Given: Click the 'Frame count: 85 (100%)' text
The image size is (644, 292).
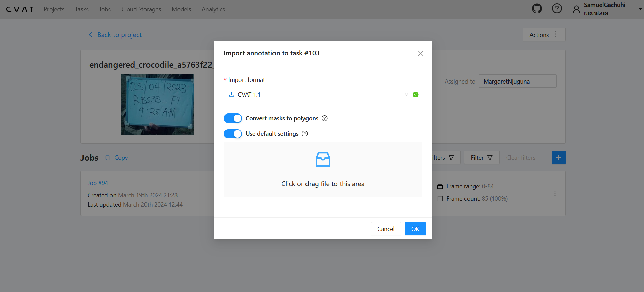Looking at the screenshot, I should click(x=477, y=199).
